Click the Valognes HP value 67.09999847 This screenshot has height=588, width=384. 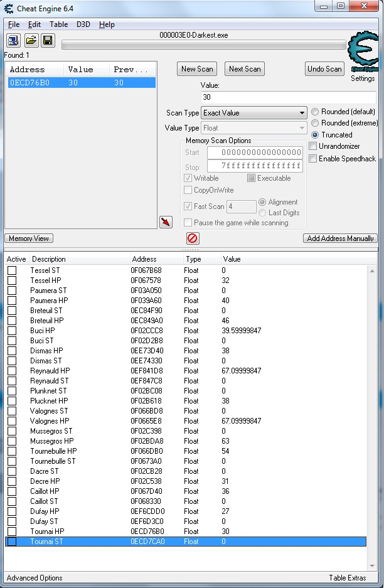point(241,420)
